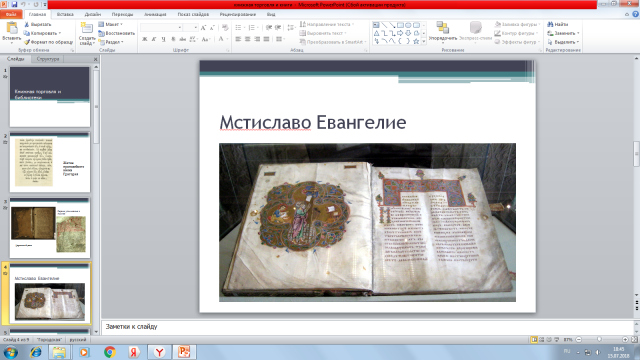The image size is (640, 360).
Task: Align text left
Action: point(238,39)
